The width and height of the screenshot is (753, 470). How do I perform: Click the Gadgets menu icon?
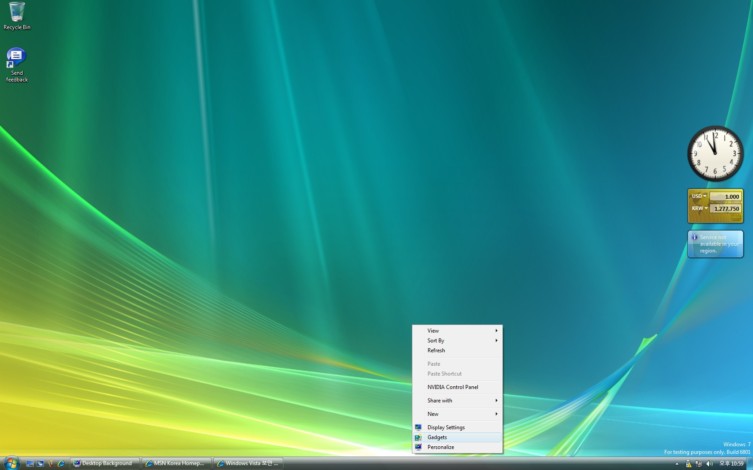tap(418, 437)
